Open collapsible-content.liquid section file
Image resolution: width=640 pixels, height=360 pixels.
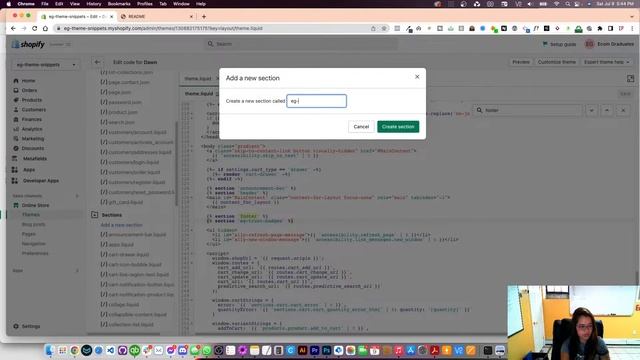point(137,315)
